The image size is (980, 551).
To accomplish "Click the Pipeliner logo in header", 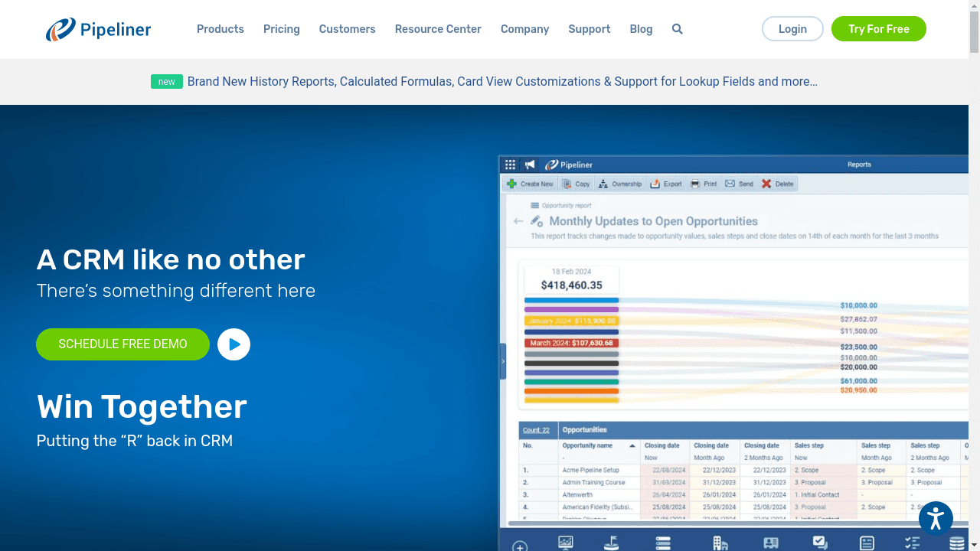I will pyautogui.click(x=99, y=29).
